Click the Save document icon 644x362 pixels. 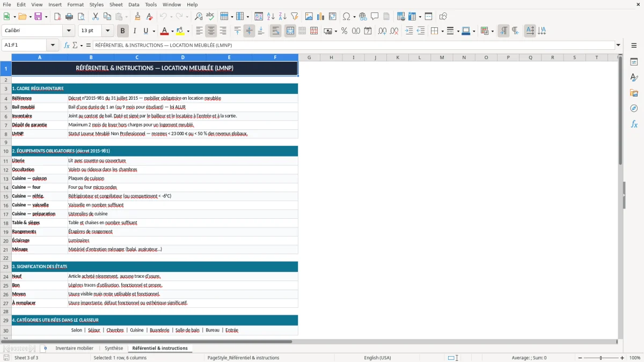[x=38, y=17]
